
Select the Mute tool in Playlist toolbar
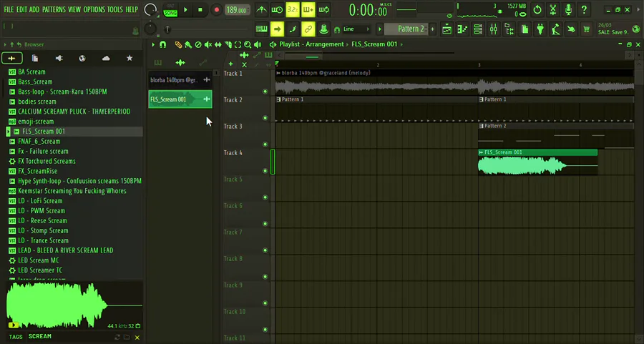point(208,45)
